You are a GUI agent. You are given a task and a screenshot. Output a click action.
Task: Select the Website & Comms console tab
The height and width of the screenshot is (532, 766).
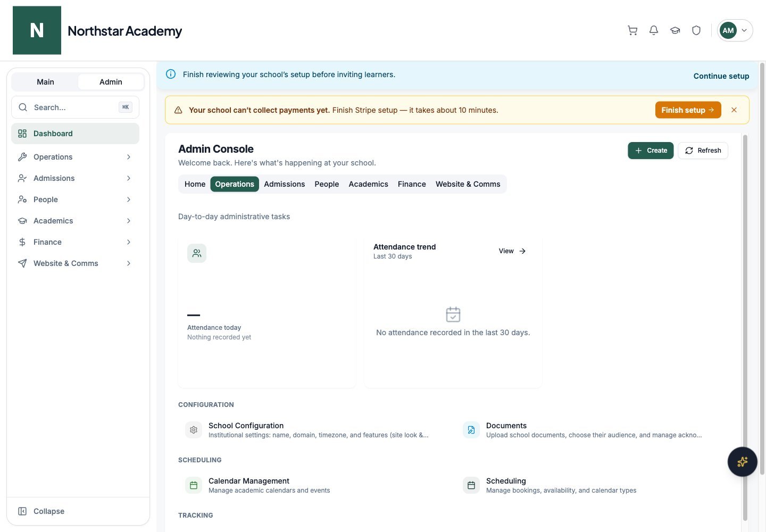click(468, 184)
